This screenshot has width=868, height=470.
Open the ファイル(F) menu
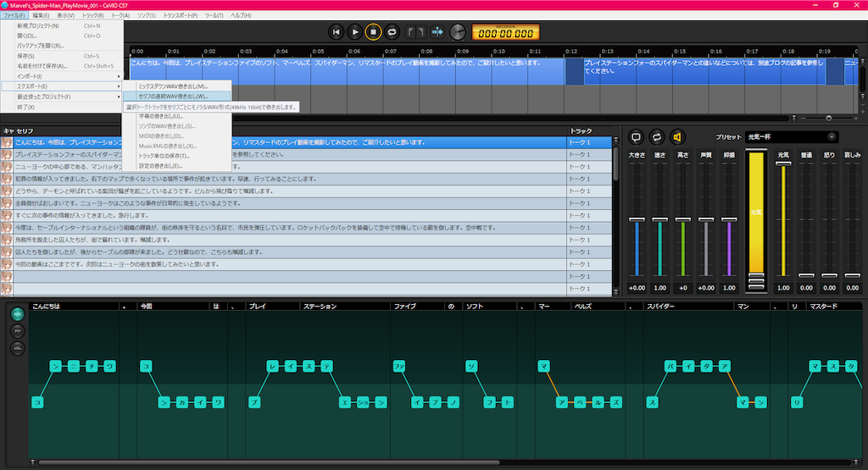pos(14,15)
